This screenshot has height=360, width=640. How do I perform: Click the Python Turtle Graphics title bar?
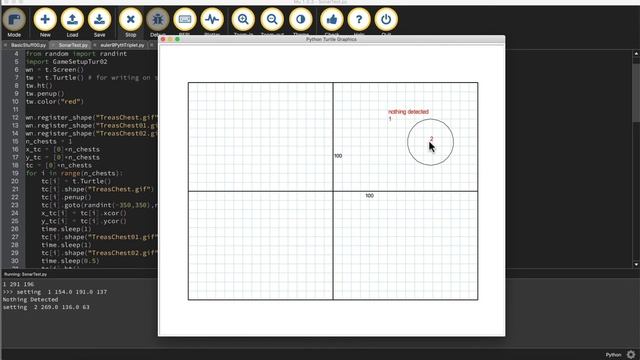[x=331, y=39]
